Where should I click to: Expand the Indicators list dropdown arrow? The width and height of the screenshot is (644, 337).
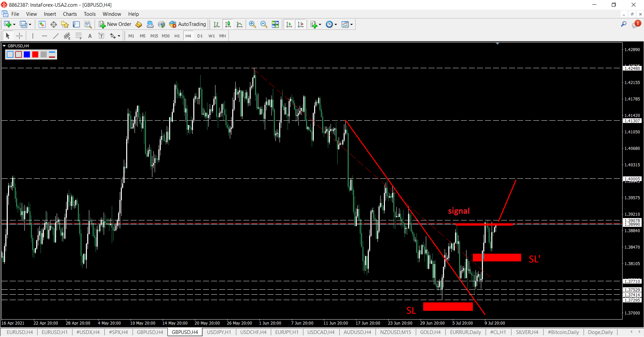pyautogui.click(x=320, y=25)
